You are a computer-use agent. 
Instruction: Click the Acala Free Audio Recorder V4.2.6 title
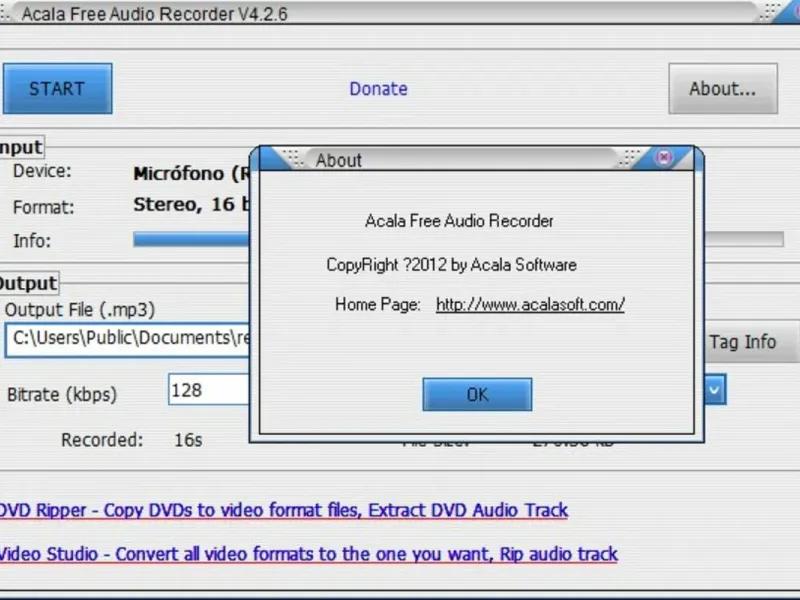[x=155, y=14]
